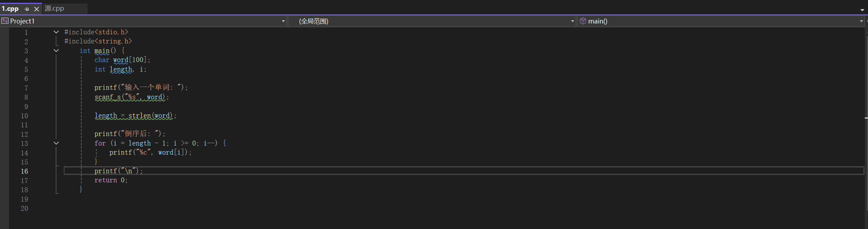868x229 pixels.
Task: Collapse the for loop at line 13
Action: (56, 143)
